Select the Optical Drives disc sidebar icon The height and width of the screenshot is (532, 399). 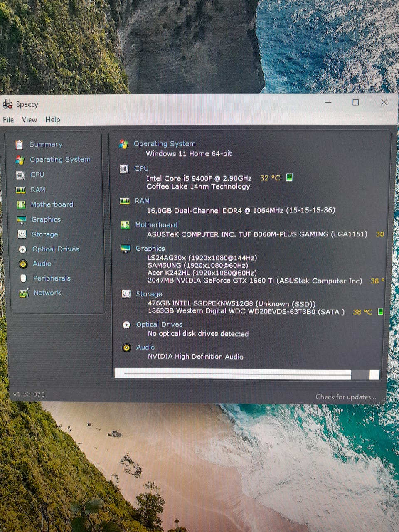[x=22, y=249]
